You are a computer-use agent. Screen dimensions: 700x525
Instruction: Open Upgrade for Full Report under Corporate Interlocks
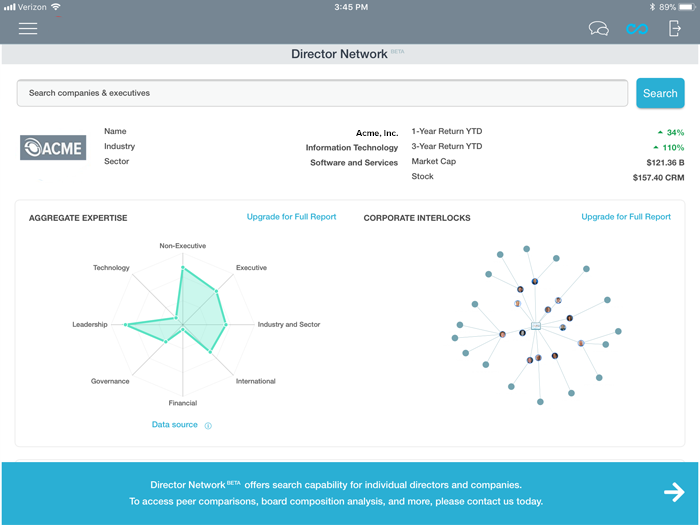click(x=626, y=217)
